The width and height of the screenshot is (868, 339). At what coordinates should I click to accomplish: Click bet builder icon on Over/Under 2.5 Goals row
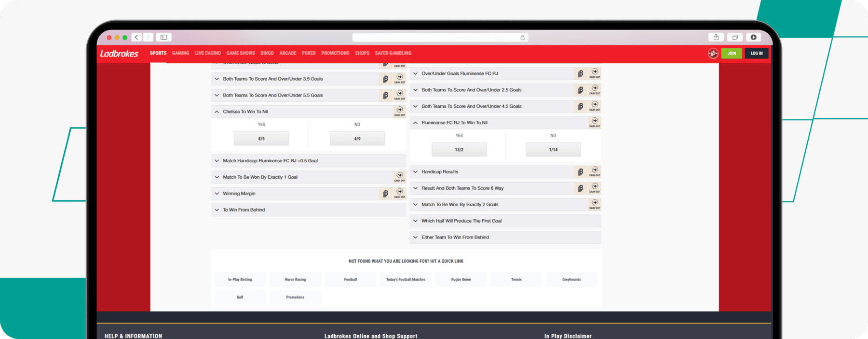581,90
